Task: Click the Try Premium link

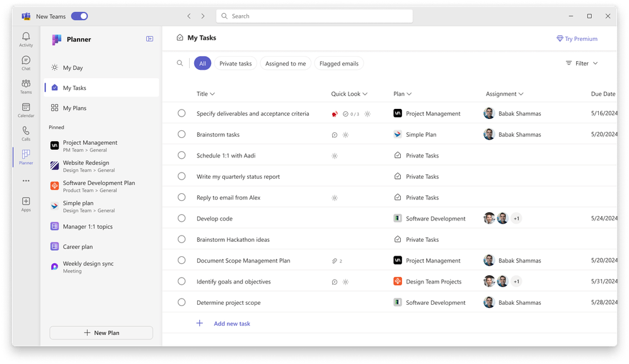Action: (x=577, y=39)
